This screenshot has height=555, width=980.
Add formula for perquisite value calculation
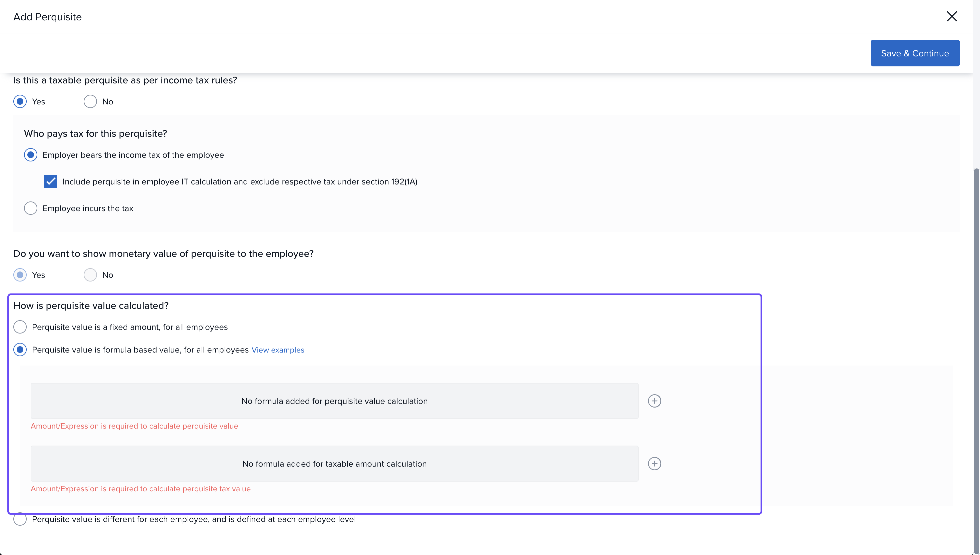(x=654, y=401)
